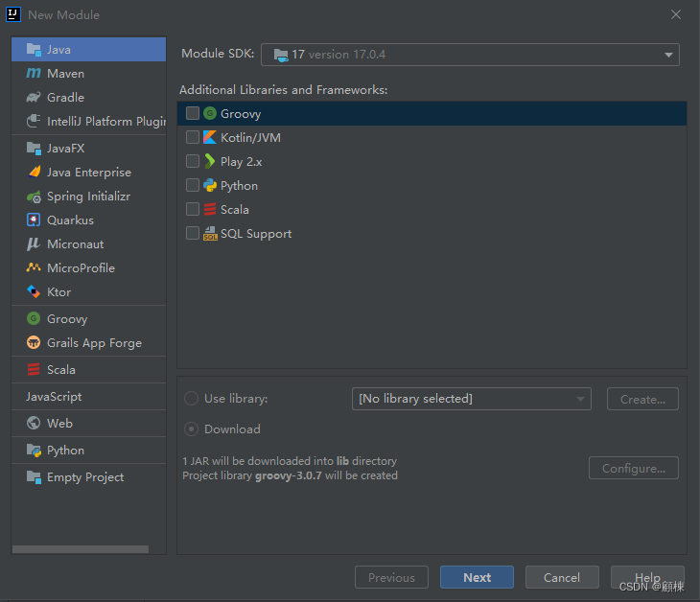700x602 pixels.
Task: Select the Download radio button
Action: click(x=191, y=428)
